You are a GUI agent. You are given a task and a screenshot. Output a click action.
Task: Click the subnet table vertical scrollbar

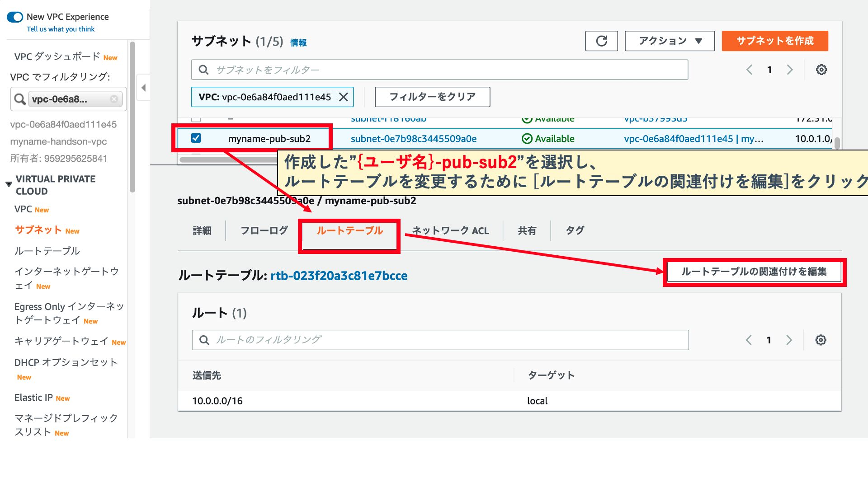click(x=837, y=143)
